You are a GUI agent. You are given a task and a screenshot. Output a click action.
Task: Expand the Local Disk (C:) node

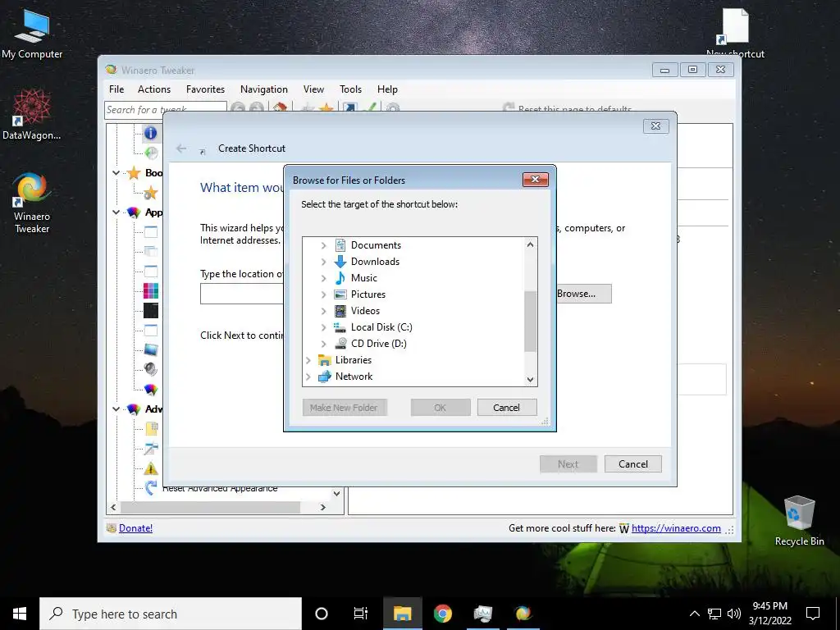click(323, 327)
